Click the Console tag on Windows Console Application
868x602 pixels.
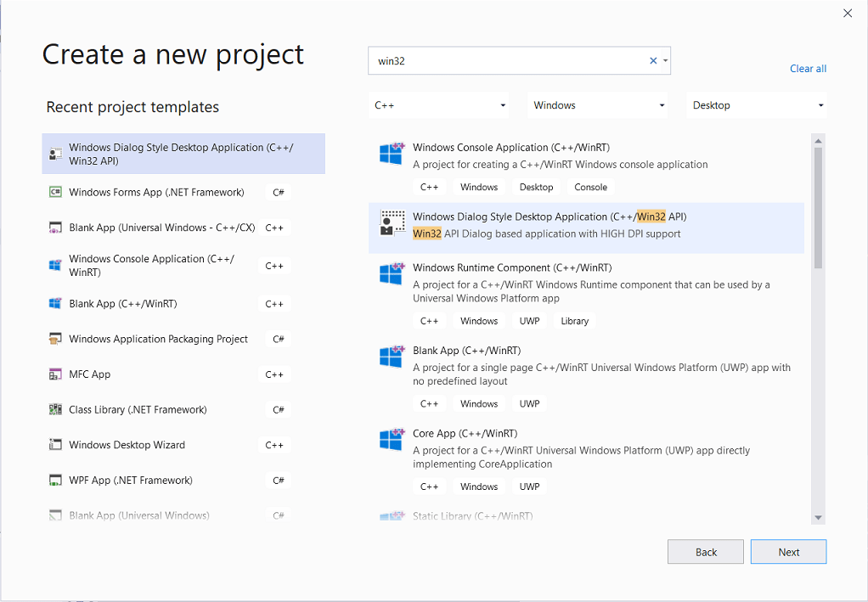click(590, 187)
